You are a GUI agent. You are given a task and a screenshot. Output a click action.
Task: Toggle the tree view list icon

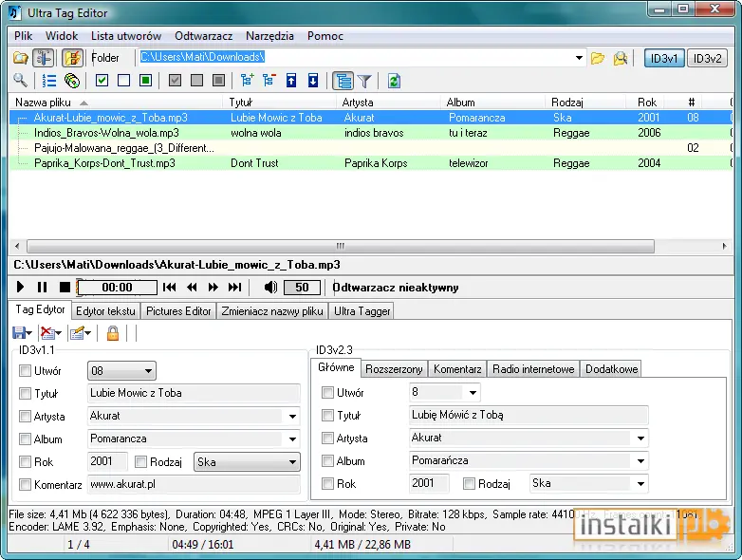point(343,81)
